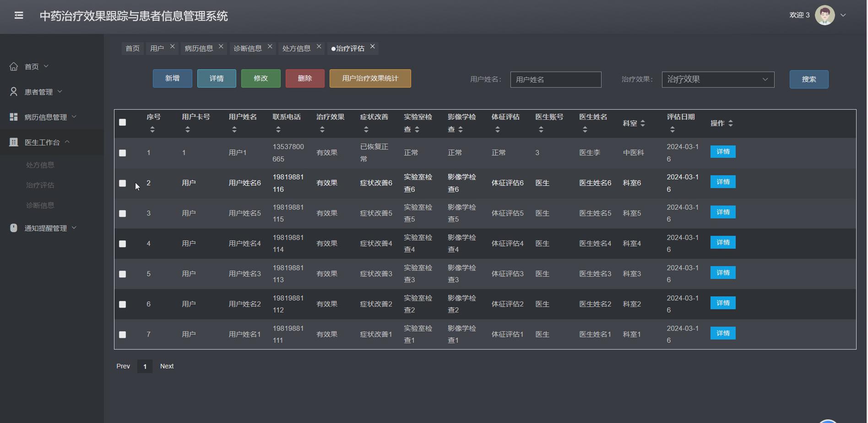Sort the 科室 column with its arrows
This screenshot has width=868, height=423.
tap(644, 123)
